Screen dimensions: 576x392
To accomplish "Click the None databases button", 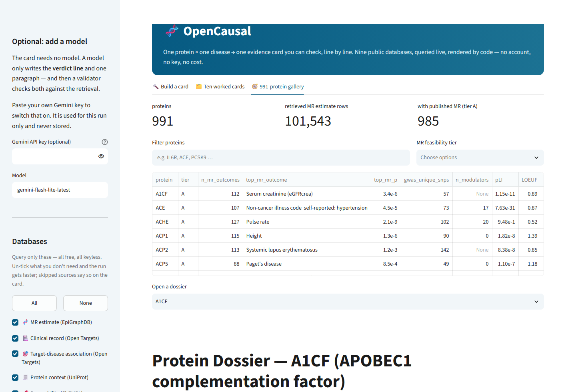I will pyautogui.click(x=86, y=303).
